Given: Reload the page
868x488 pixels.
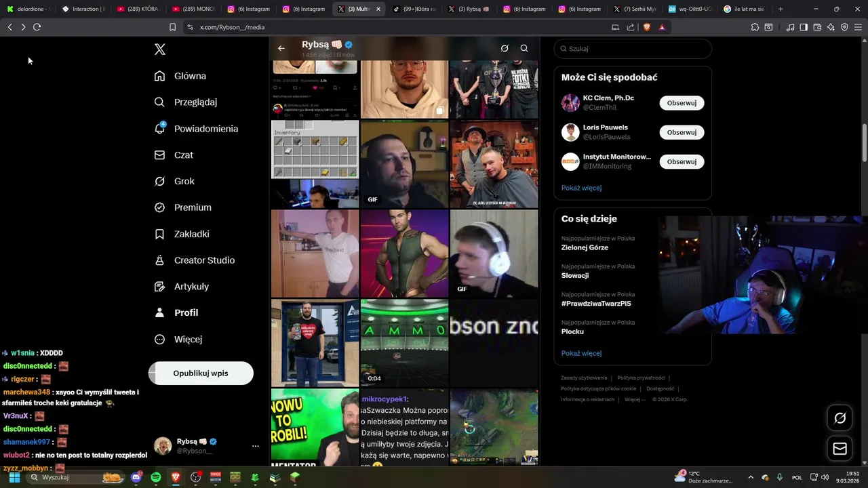Looking at the screenshot, I should pyautogui.click(x=37, y=27).
